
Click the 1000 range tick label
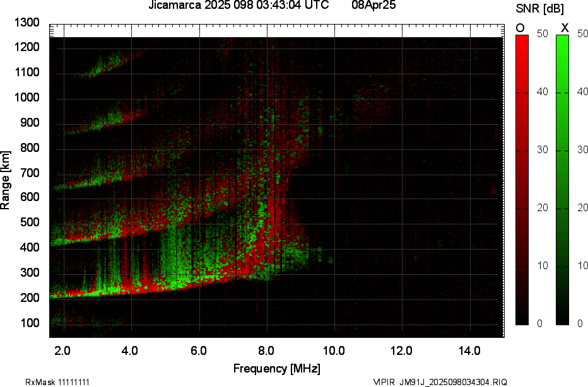27,98
